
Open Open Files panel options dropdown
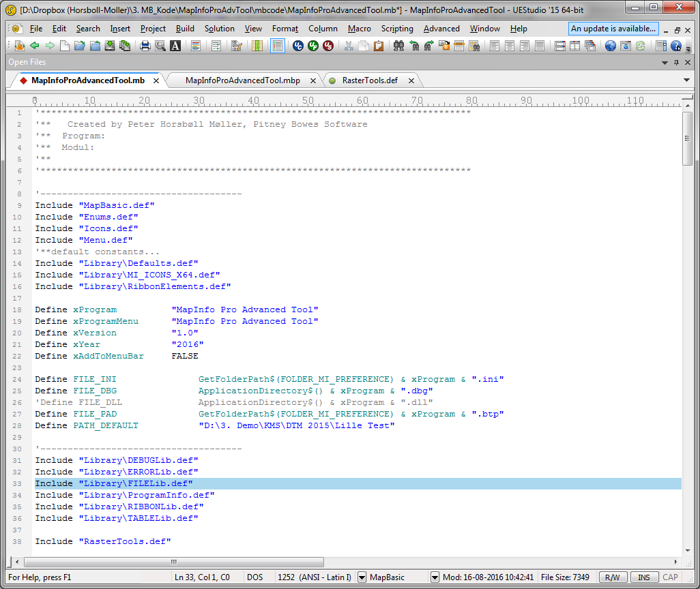665,63
